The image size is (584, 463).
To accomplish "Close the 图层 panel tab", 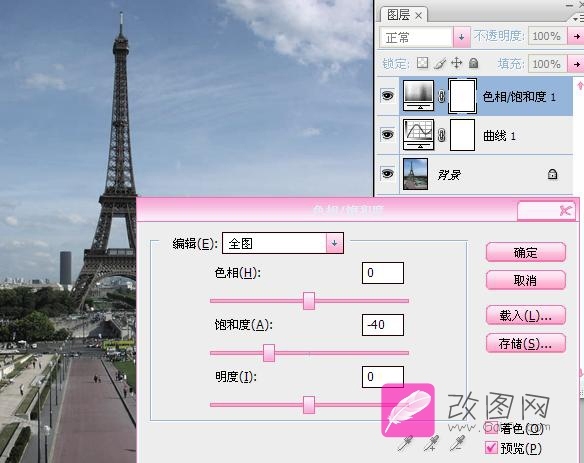I will 419,16.
